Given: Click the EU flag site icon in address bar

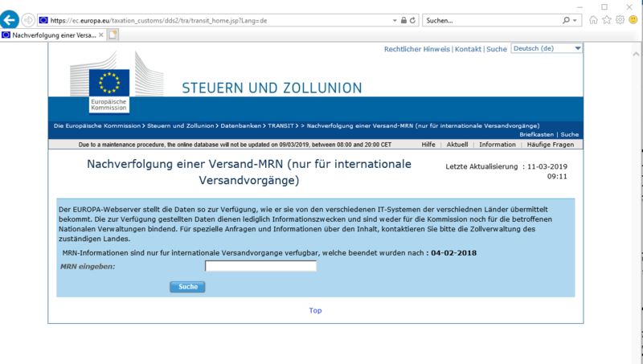Looking at the screenshot, I should (43, 20).
